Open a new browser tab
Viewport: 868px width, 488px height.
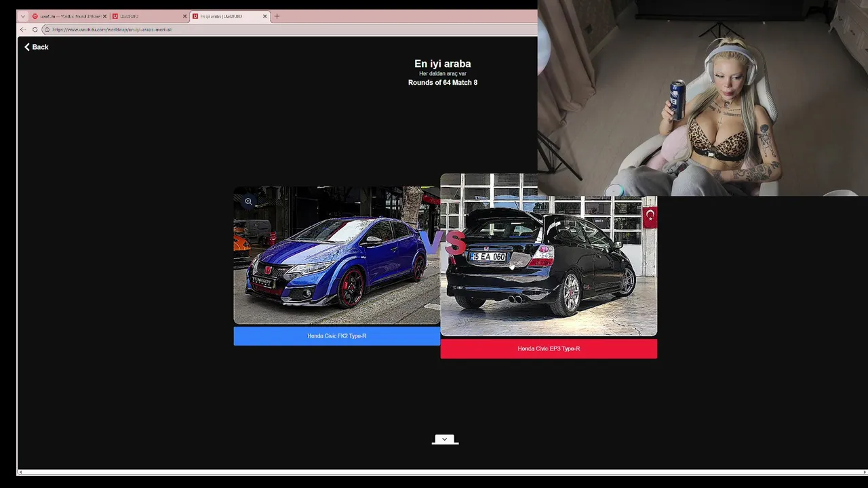(277, 16)
